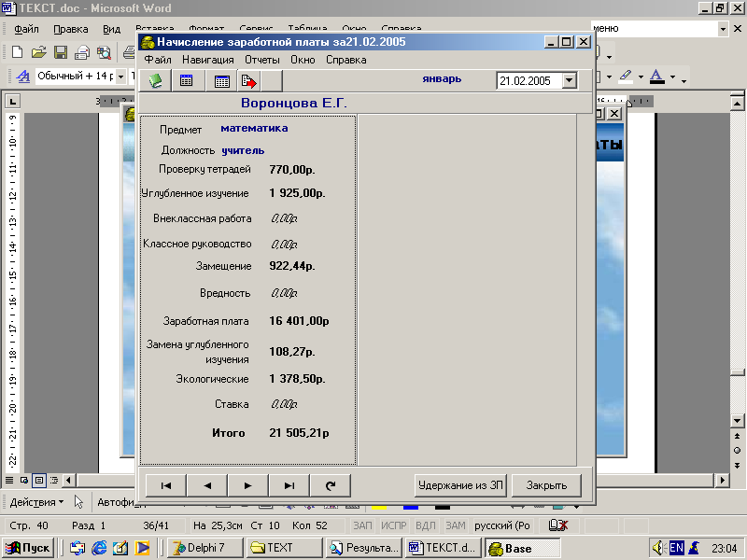
Task: Click the second table grid toolbar icon
Action: coord(222,81)
